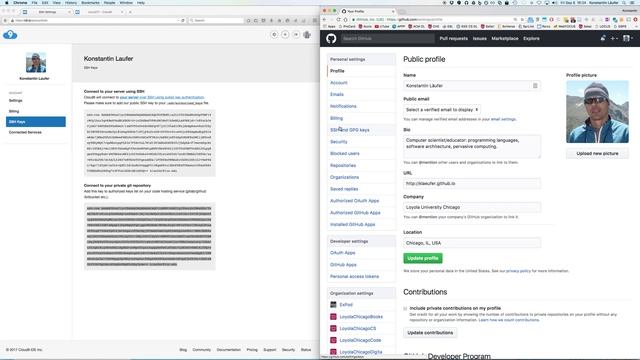This screenshot has width=640, height=360.
Task: Toggle Include private contributions on my profile
Action: (x=405, y=309)
